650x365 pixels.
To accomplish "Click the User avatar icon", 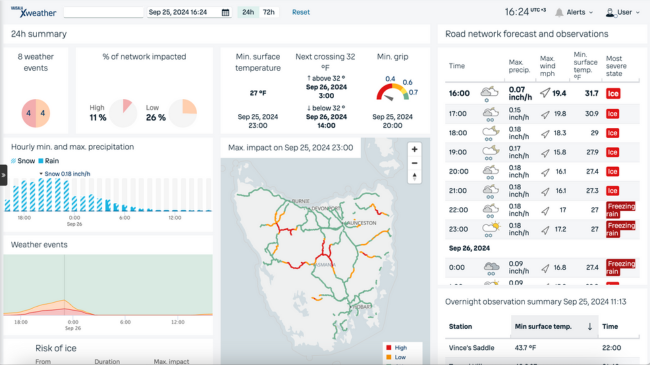I will (610, 12).
